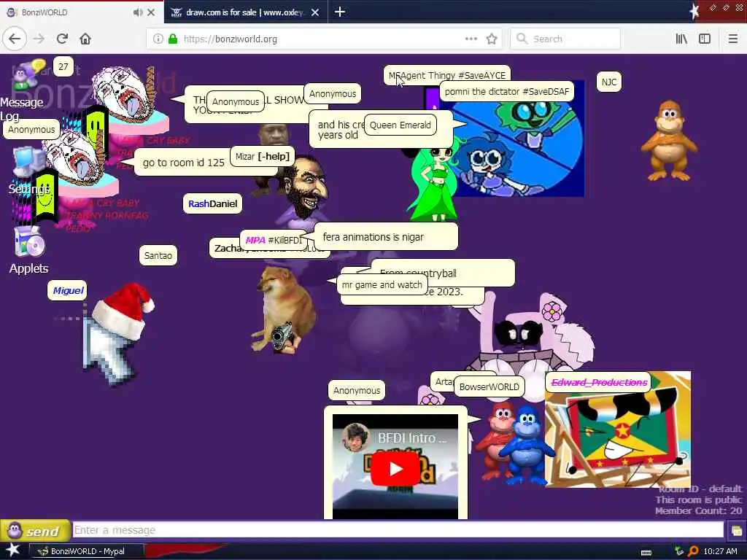The width and height of the screenshot is (747, 560).
Task: Toggle the sidebar view icon
Action: (x=705, y=39)
